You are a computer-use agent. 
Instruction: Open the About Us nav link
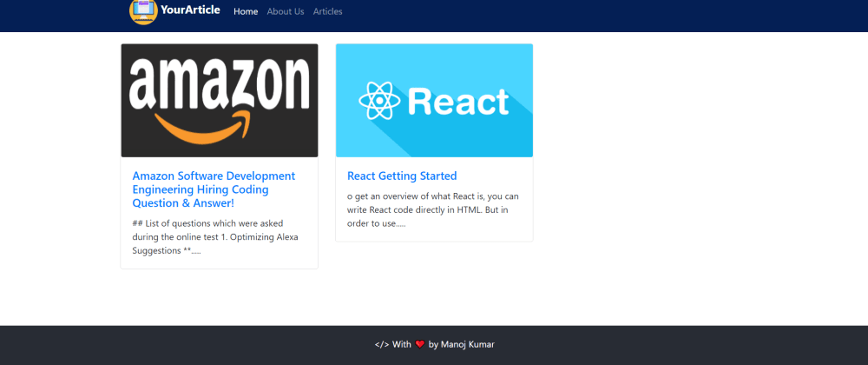tap(286, 11)
